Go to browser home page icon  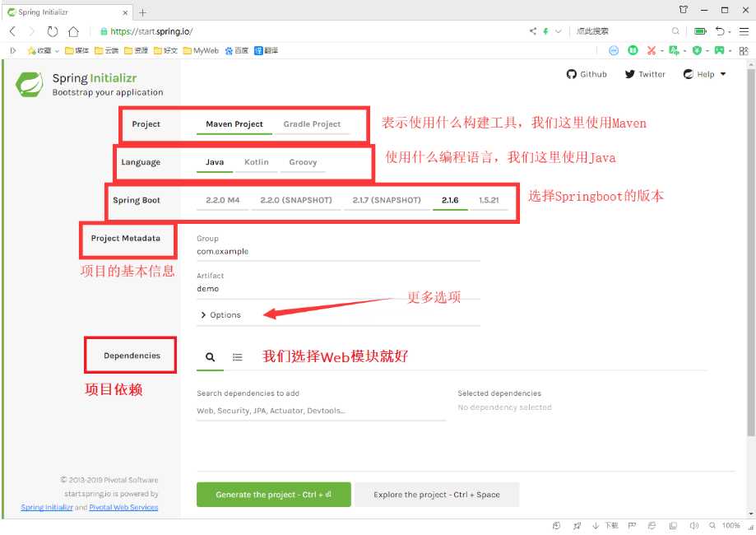pyautogui.click(x=73, y=31)
